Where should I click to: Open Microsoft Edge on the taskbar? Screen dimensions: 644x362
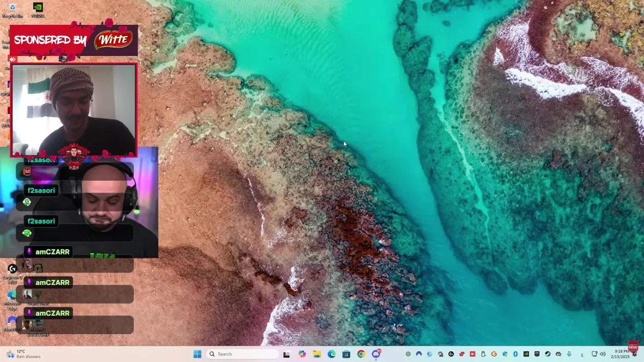(332, 354)
